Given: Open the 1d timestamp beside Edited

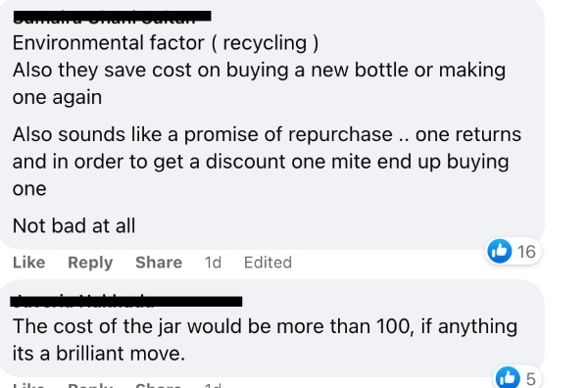Looking at the screenshot, I should pos(213,262).
